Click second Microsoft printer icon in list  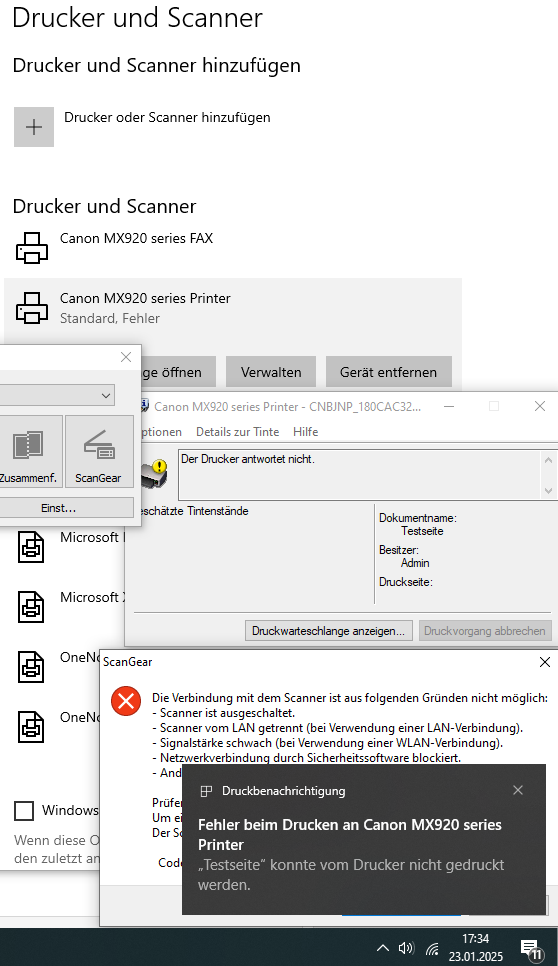pos(31,607)
